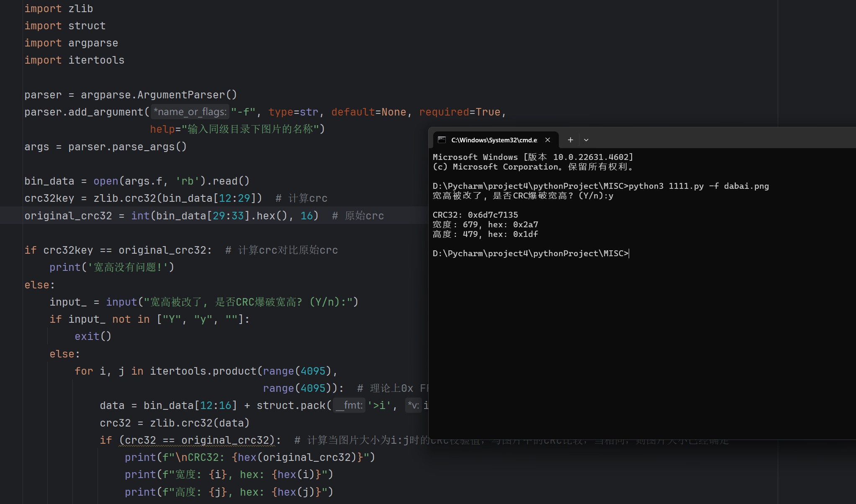Click the args = parser.parse_args() line
Screen dimensions: 856x504
click(x=105, y=147)
